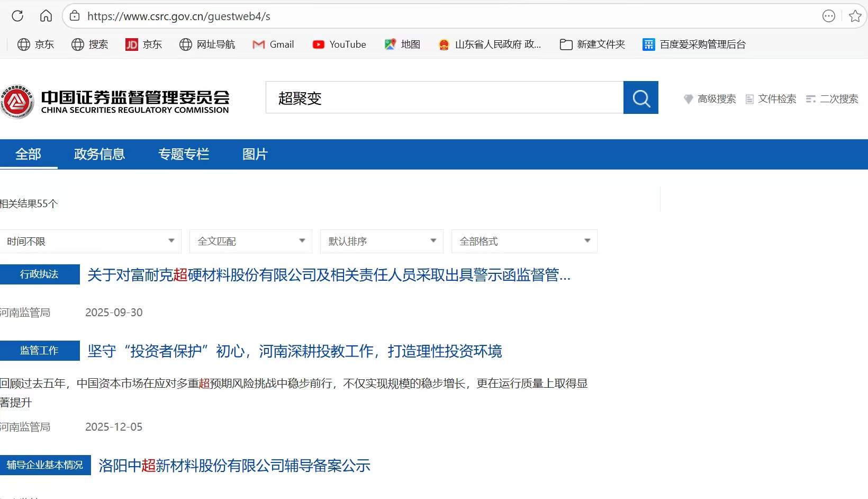Switch to the 全部 tab
868x499 pixels.
click(29, 154)
